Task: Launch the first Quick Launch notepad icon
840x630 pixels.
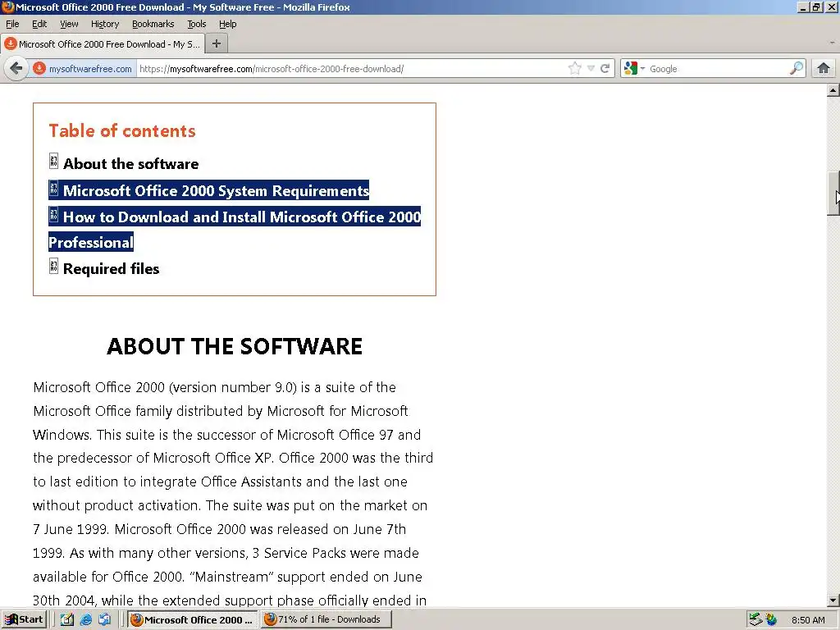Action: [66, 619]
